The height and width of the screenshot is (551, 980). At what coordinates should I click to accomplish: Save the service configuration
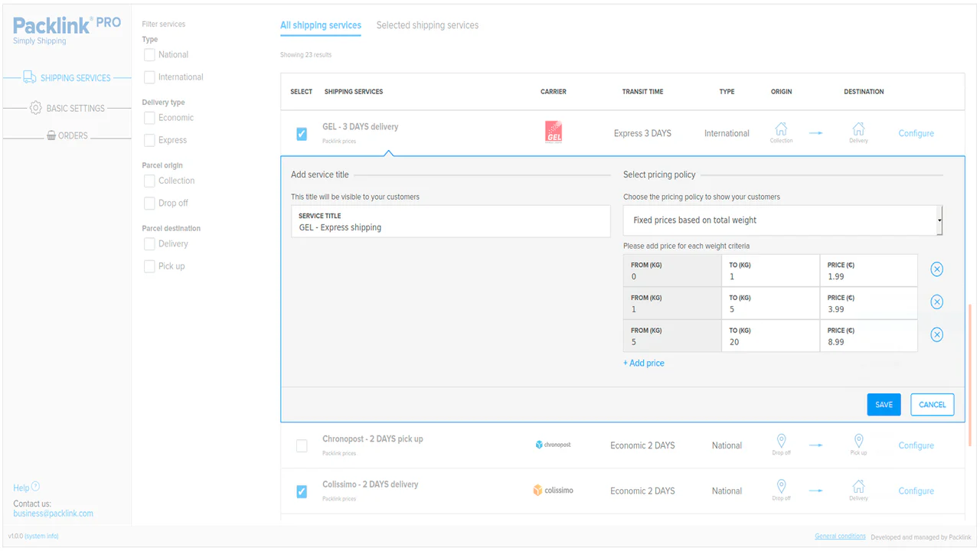(884, 405)
